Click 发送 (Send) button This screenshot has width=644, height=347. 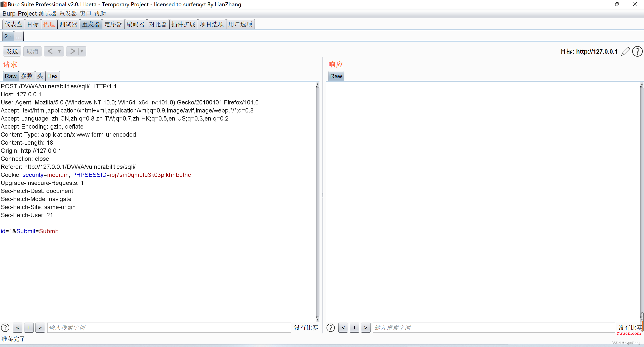coord(12,51)
